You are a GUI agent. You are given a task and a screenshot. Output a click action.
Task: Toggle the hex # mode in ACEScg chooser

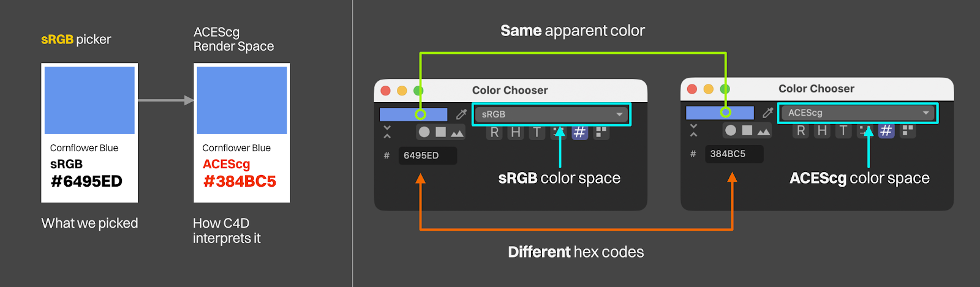tap(886, 130)
